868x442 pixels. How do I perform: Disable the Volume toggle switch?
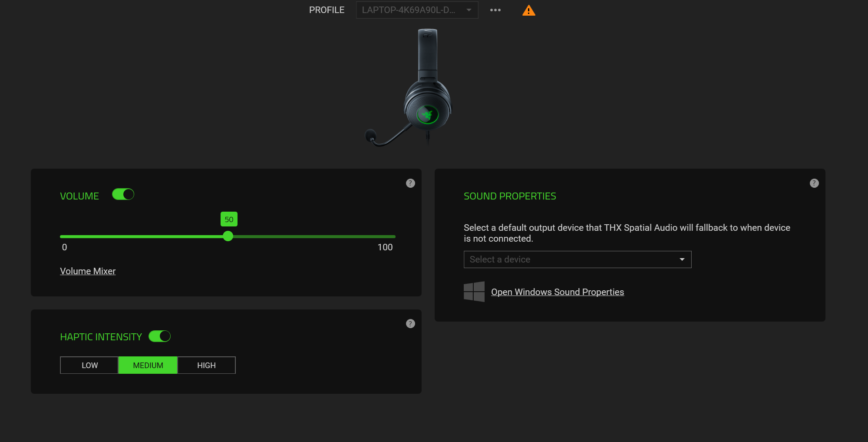click(x=123, y=194)
